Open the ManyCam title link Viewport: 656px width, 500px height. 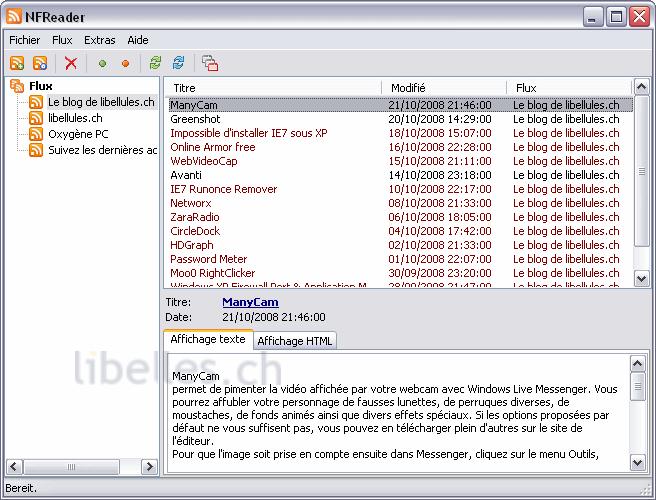tap(250, 302)
